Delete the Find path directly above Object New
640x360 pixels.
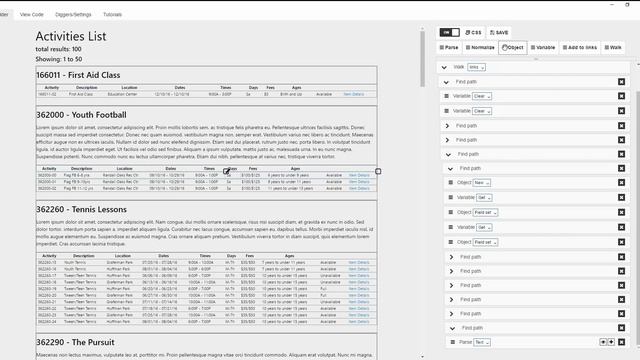point(621,168)
